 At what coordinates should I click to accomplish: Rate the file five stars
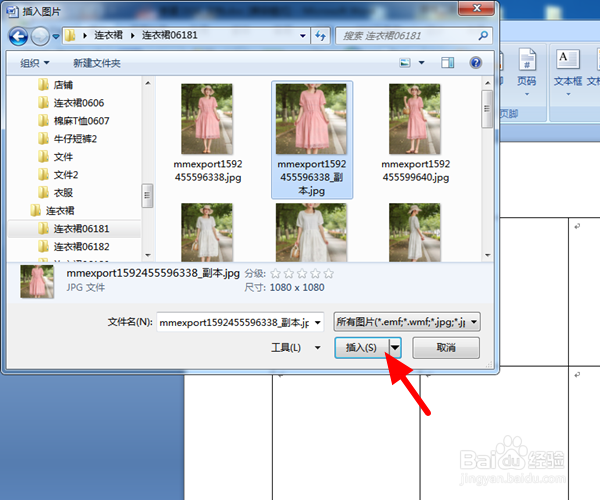[328, 274]
